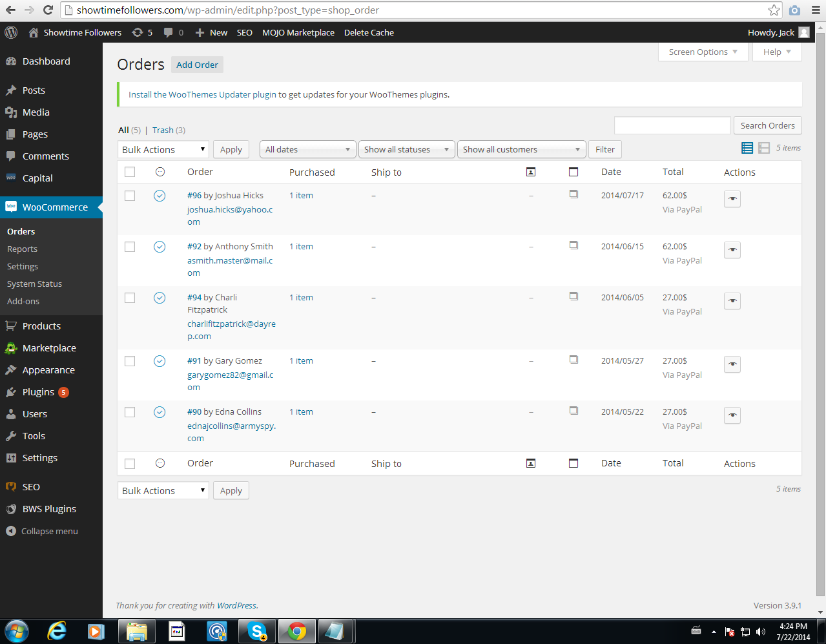Click status icon for order #94
Viewport: 826px width, 644px height.
(x=160, y=298)
